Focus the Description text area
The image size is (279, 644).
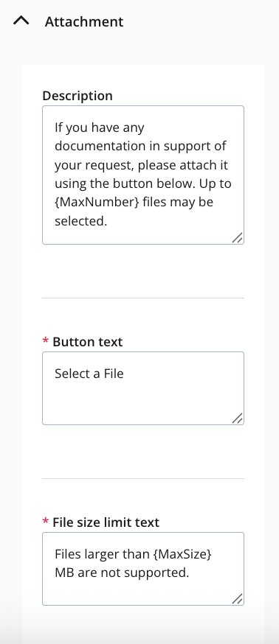143,175
